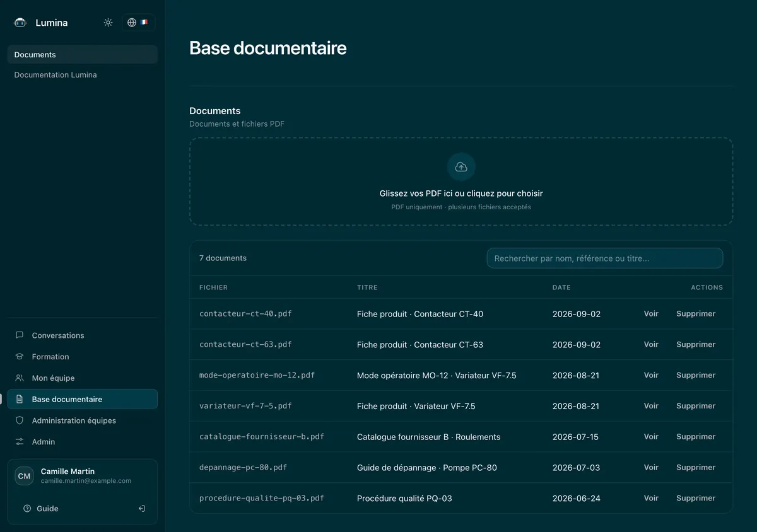Delete contacteur-ct-40.pdf
Image resolution: width=757 pixels, height=532 pixels.
[x=696, y=314]
